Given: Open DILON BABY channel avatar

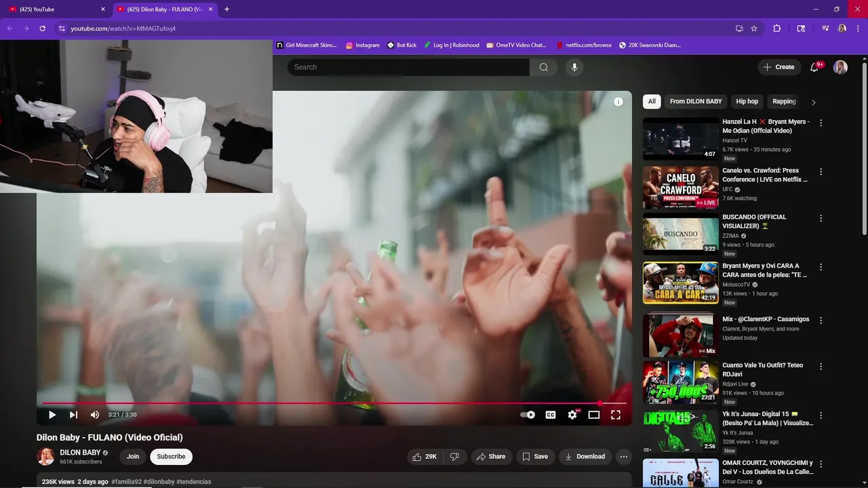Looking at the screenshot, I should 45,457.
